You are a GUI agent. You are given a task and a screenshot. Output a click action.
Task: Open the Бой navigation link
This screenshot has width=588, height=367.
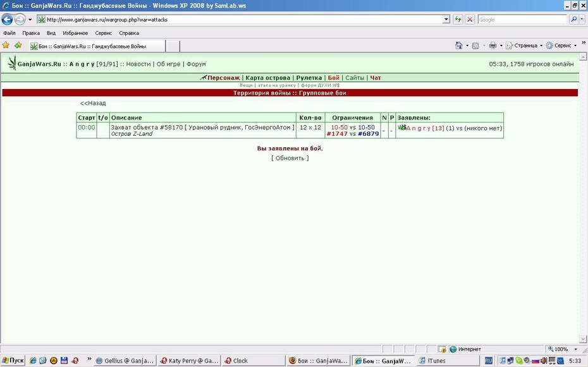click(x=333, y=78)
